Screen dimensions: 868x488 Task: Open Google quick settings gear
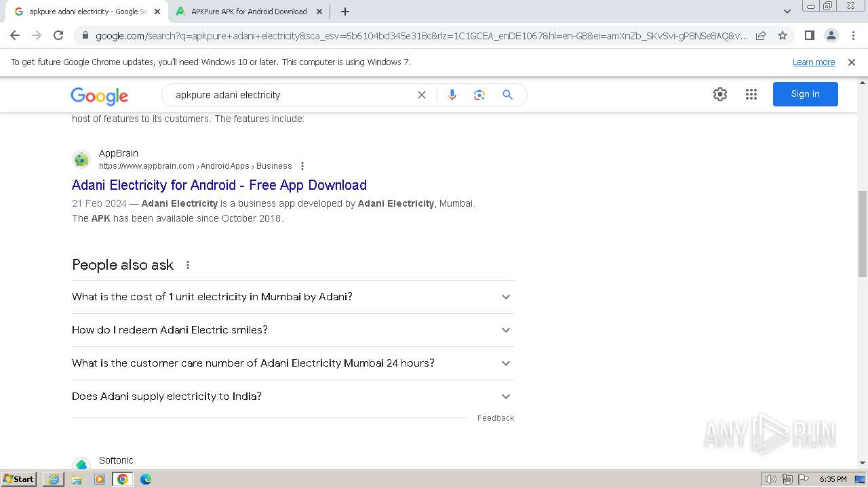[720, 94]
